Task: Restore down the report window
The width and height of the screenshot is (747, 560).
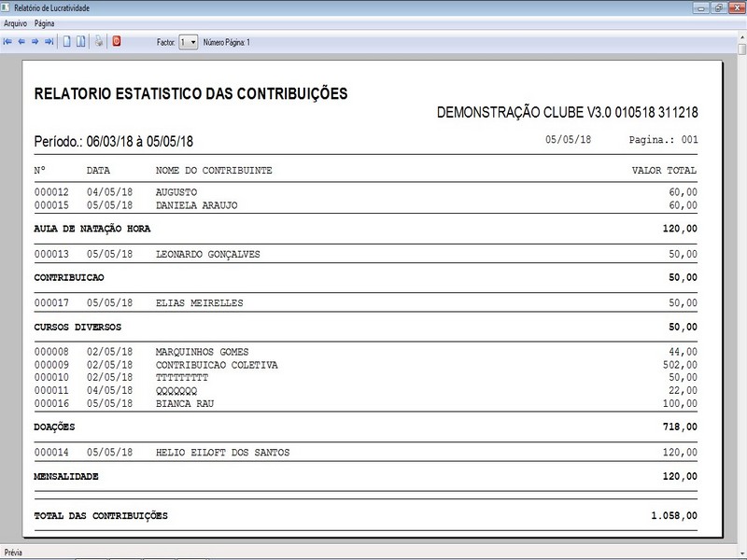Action: (x=718, y=8)
